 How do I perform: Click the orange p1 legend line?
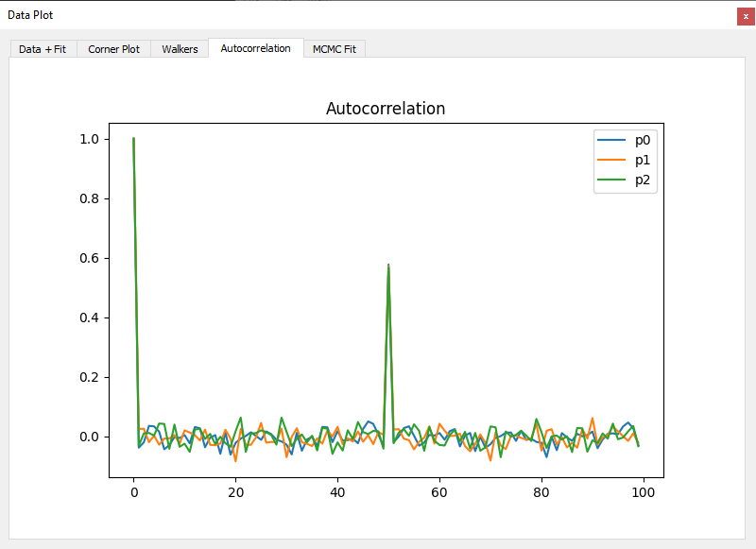coord(611,160)
